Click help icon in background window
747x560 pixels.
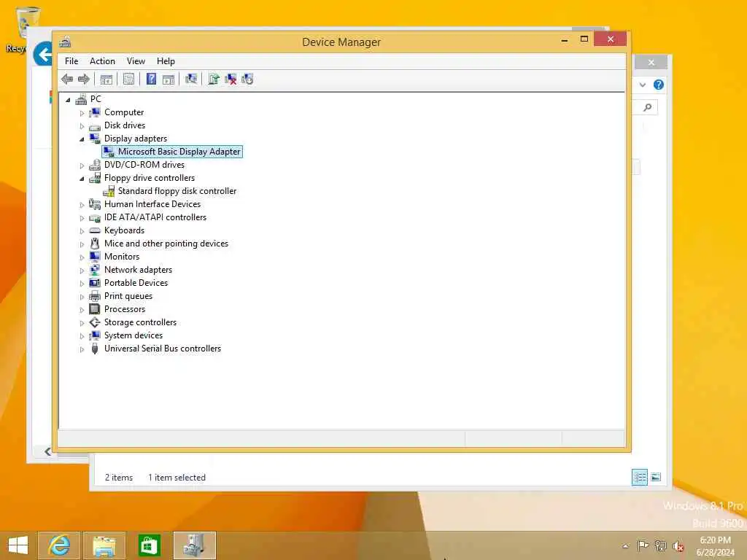click(659, 85)
